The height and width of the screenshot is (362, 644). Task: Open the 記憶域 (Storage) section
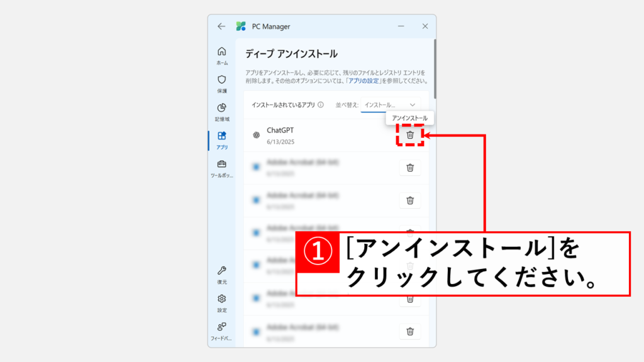tap(222, 111)
